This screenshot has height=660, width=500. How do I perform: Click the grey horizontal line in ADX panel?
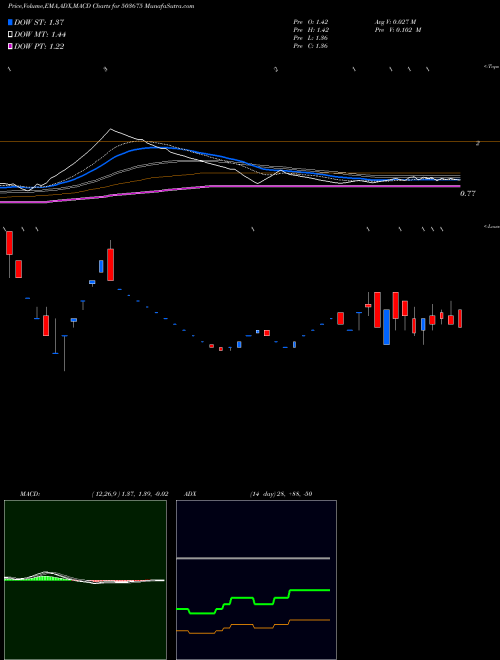coord(253,558)
